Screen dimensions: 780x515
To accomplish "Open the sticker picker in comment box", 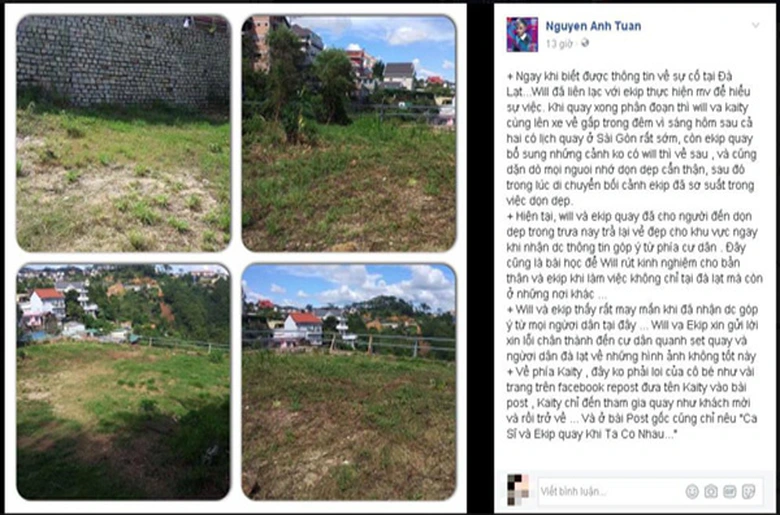I will coord(748,492).
